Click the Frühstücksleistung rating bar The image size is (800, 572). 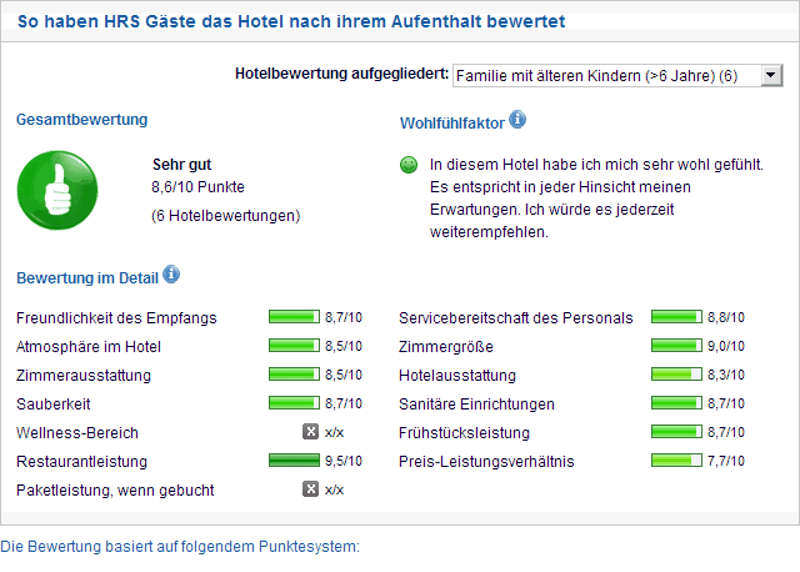pos(676,432)
